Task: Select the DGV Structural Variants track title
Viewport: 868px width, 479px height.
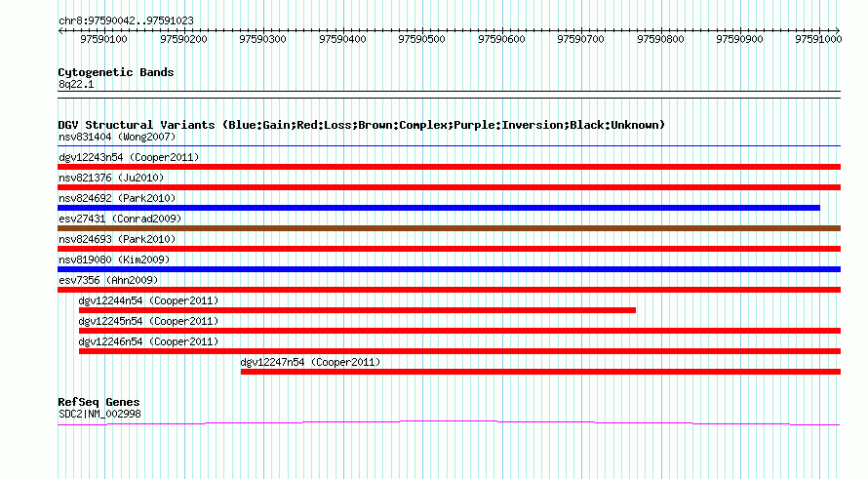Action: click(x=362, y=125)
